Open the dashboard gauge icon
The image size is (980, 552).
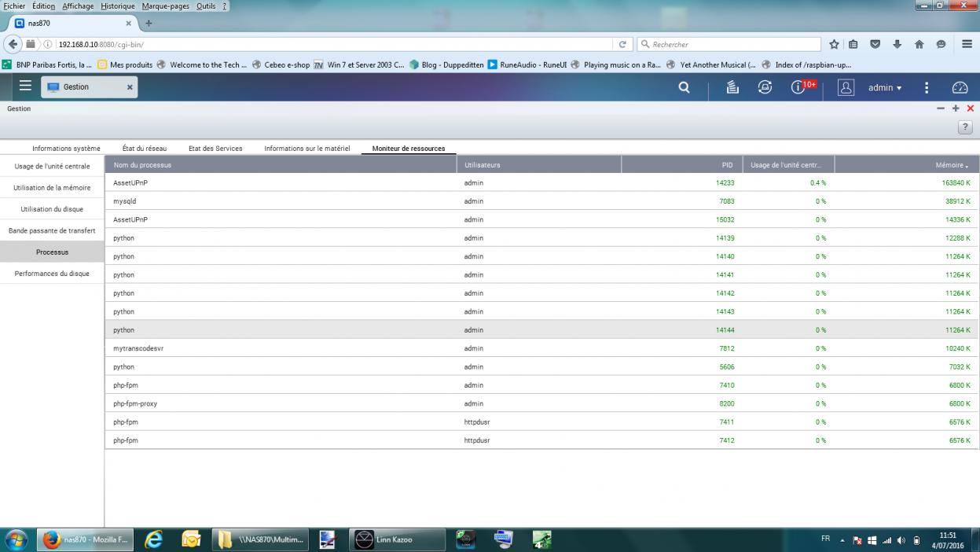click(x=960, y=88)
